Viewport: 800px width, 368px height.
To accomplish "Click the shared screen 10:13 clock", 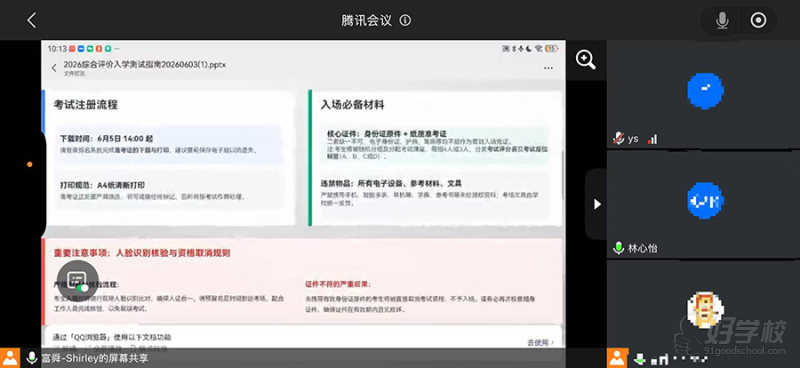I will (x=57, y=48).
